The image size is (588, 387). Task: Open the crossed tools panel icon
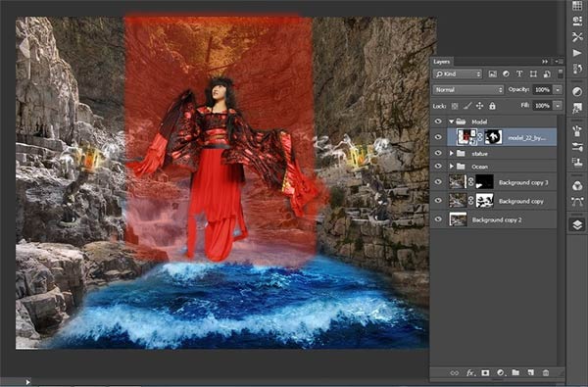[577, 37]
